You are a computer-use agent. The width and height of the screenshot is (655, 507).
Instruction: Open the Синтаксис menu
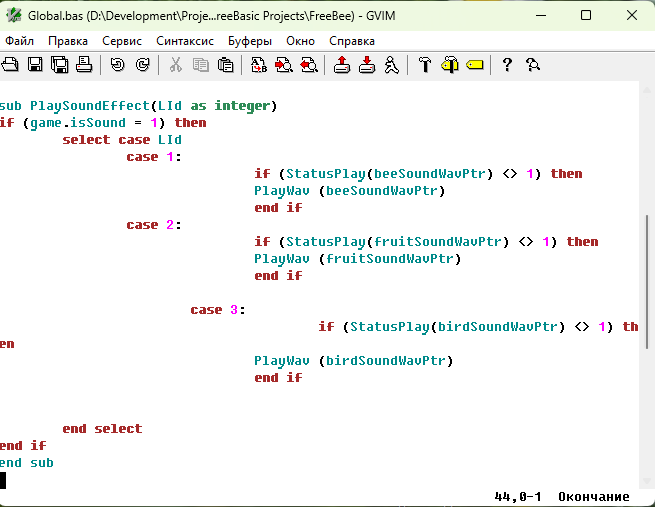coord(185,41)
